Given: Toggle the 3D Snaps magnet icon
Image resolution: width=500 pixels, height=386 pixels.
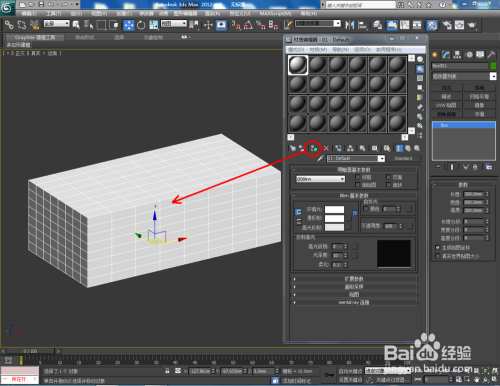Looking at the screenshot, I should [x=236, y=25].
